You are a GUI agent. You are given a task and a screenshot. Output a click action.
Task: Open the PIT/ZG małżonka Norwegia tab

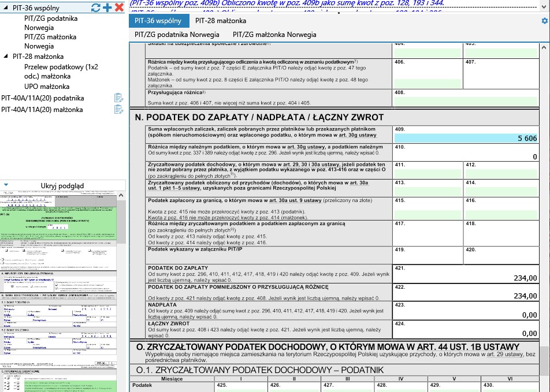(274, 35)
